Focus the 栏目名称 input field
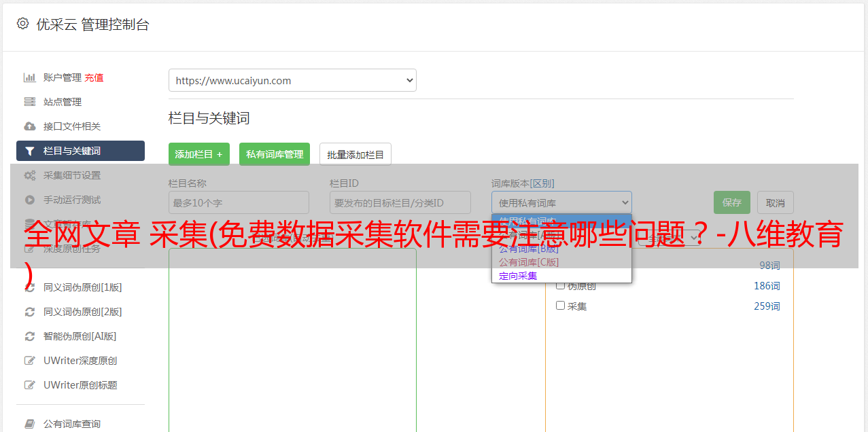 (239, 202)
